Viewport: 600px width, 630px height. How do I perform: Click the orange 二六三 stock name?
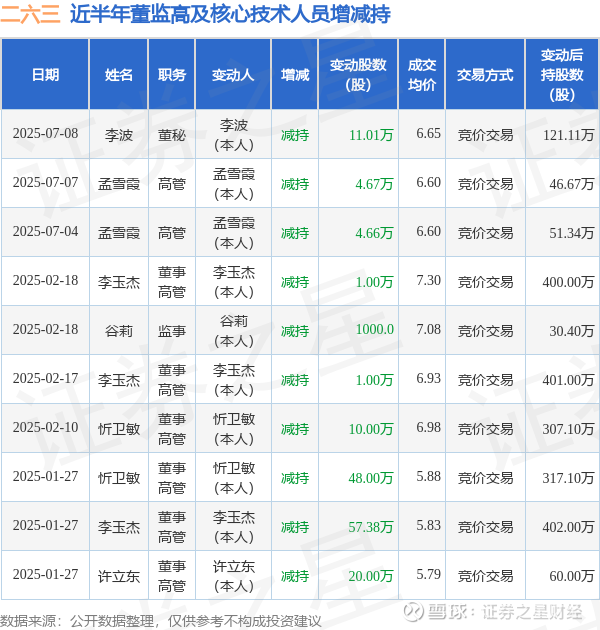pos(30,14)
